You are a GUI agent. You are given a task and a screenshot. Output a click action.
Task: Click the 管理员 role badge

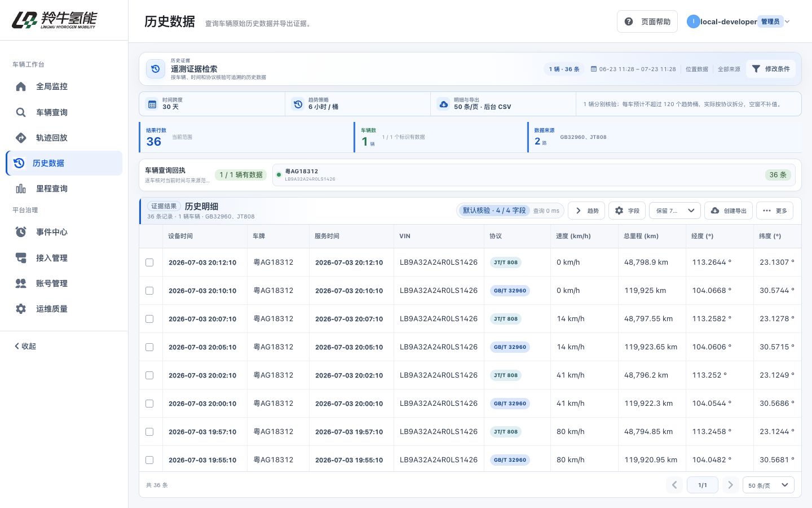click(770, 21)
